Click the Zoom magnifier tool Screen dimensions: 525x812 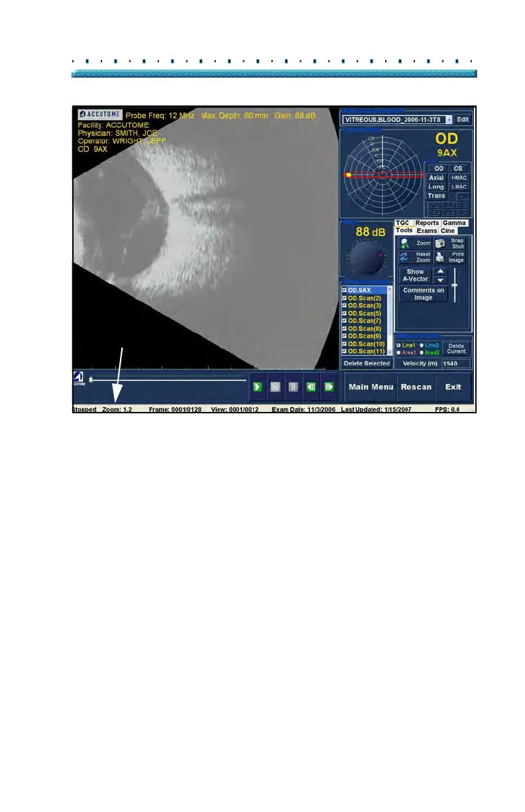415,243
